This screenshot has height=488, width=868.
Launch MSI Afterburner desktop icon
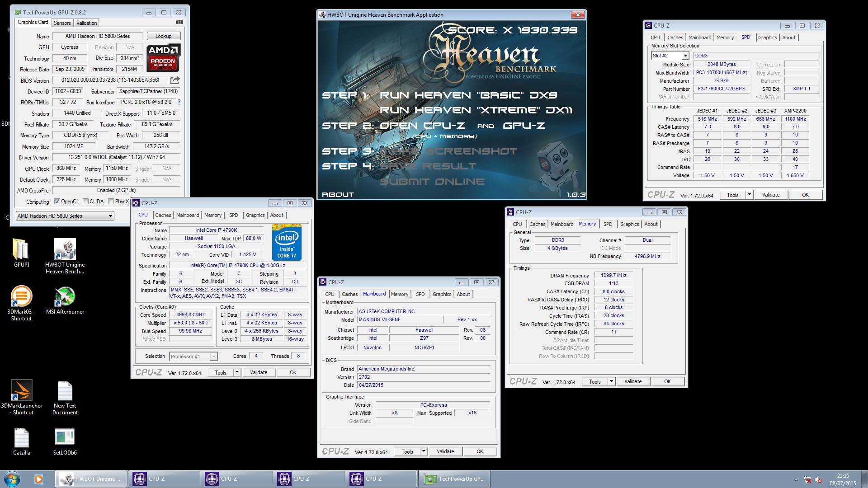pyautogui.click(x=65, y=296)
